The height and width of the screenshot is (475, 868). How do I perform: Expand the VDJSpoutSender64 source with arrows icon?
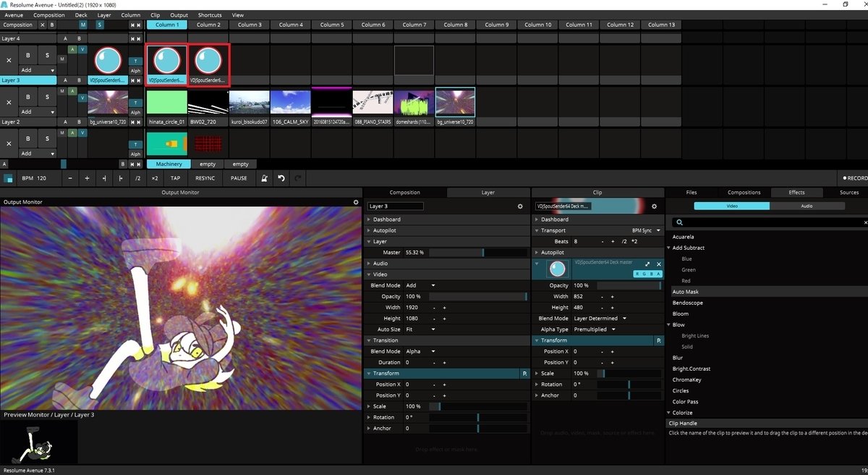647,265
